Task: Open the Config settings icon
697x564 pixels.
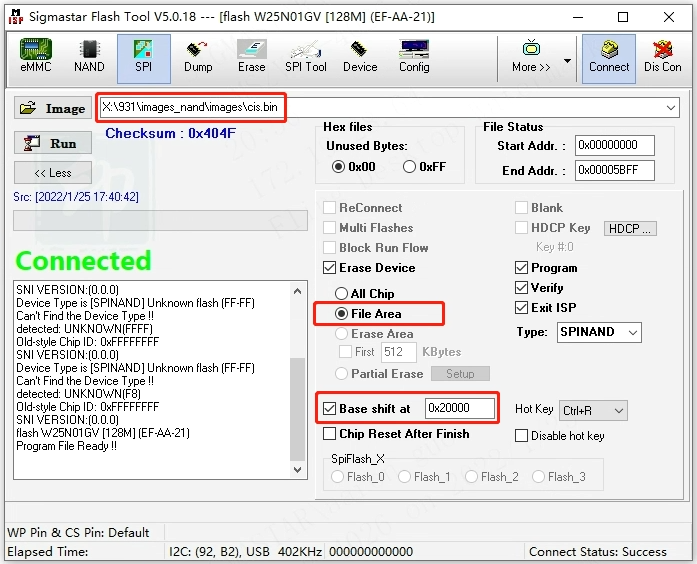Action: tap(414, 56)
